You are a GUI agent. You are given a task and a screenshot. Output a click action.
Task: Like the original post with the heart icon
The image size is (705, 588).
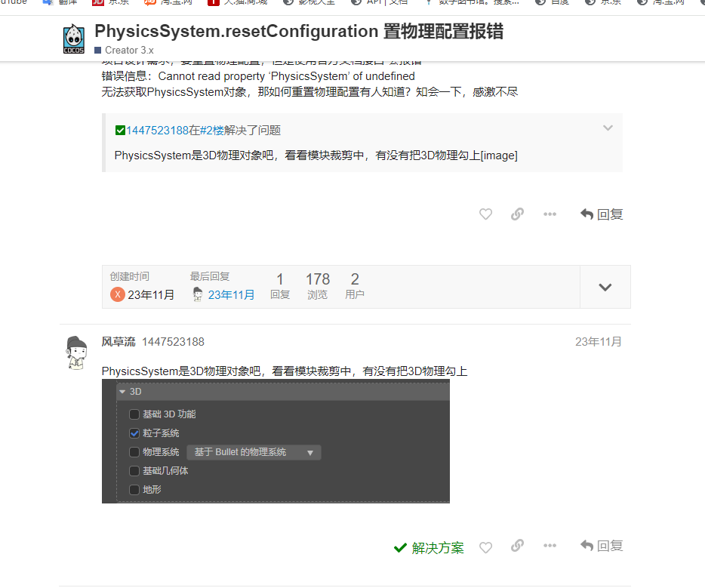tap(485, 214)
